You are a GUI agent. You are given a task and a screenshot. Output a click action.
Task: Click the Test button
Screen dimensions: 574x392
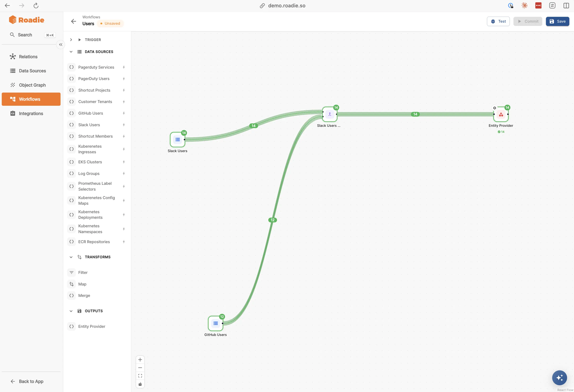(x=498, y=21)
